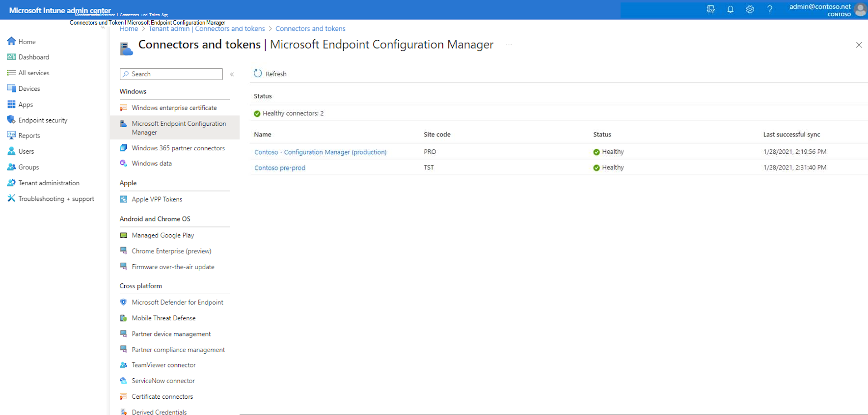Click the help question mark icon
The image size is (868, 415).
pyautogui.click(x=769, y=9)
